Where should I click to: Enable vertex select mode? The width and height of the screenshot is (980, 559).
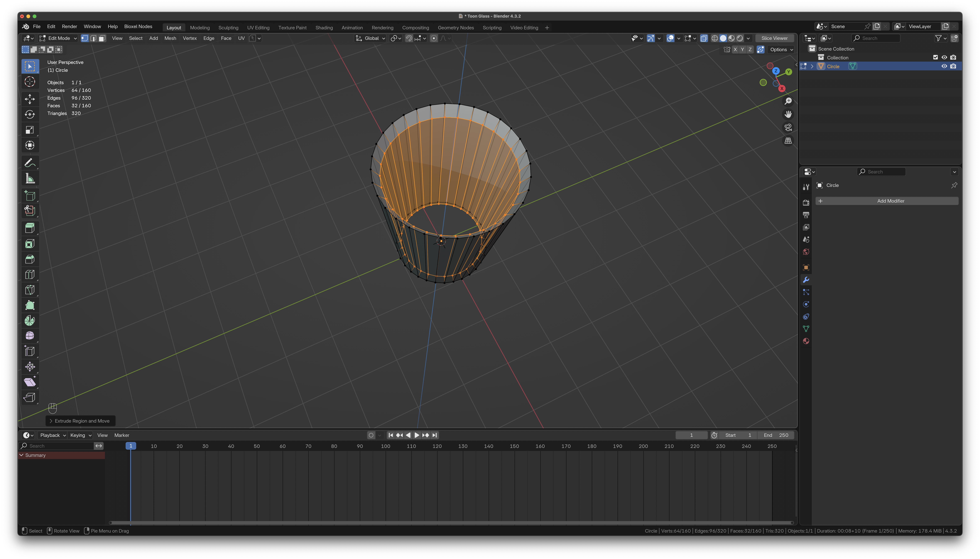(x=85, y=38)
